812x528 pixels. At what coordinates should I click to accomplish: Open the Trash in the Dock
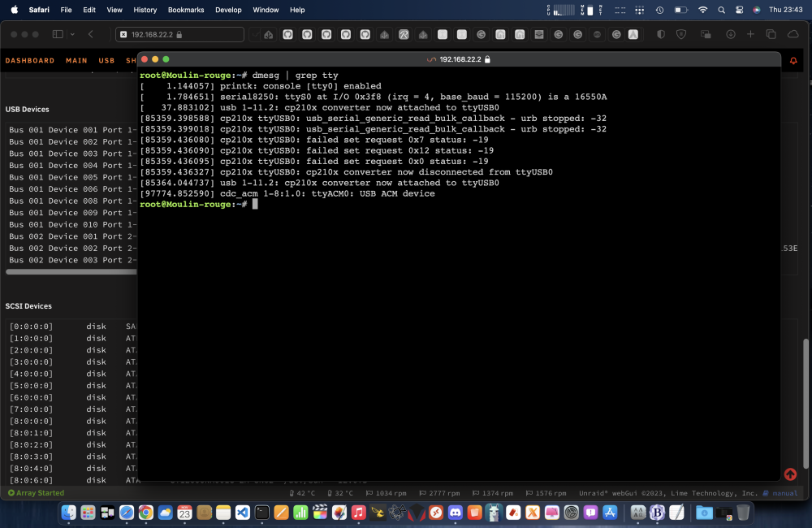tap(743, 513)
